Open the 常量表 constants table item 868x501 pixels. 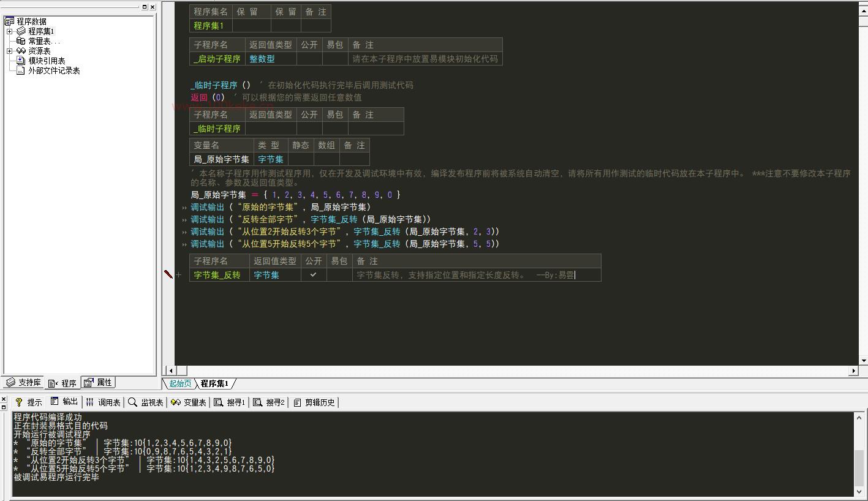(x=43, y=41)
